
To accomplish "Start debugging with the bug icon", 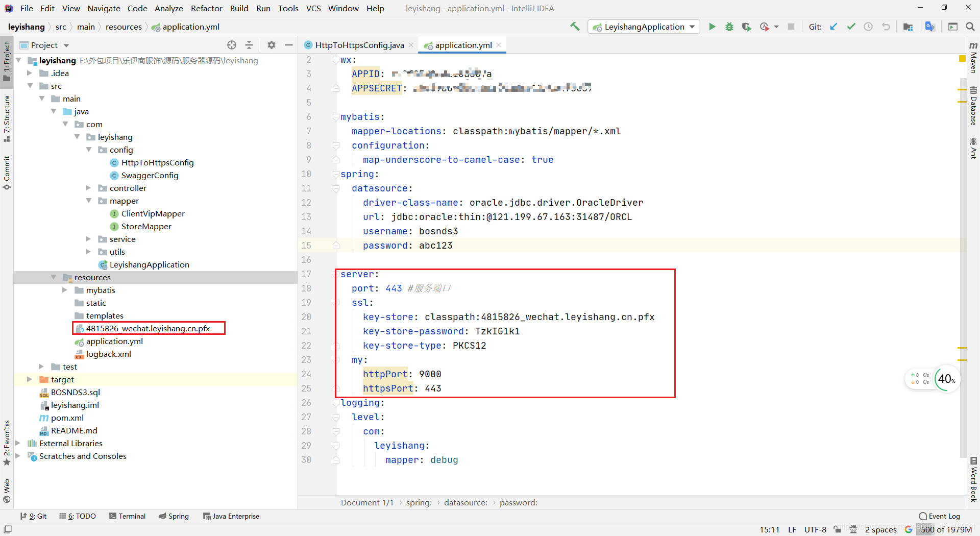I will click(729, 27).
